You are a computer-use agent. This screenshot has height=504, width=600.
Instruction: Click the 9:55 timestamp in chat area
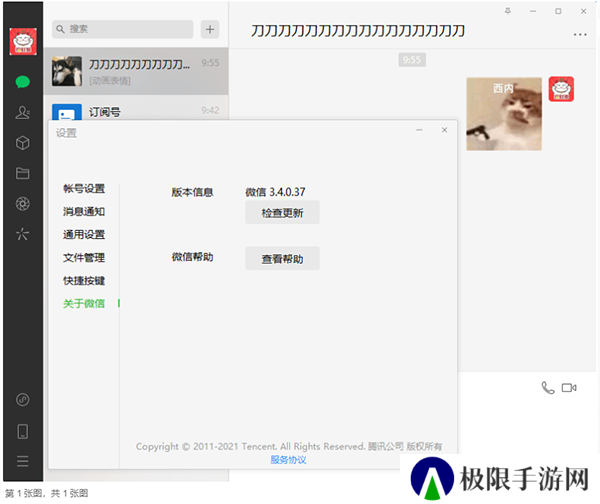click(412, 60)
